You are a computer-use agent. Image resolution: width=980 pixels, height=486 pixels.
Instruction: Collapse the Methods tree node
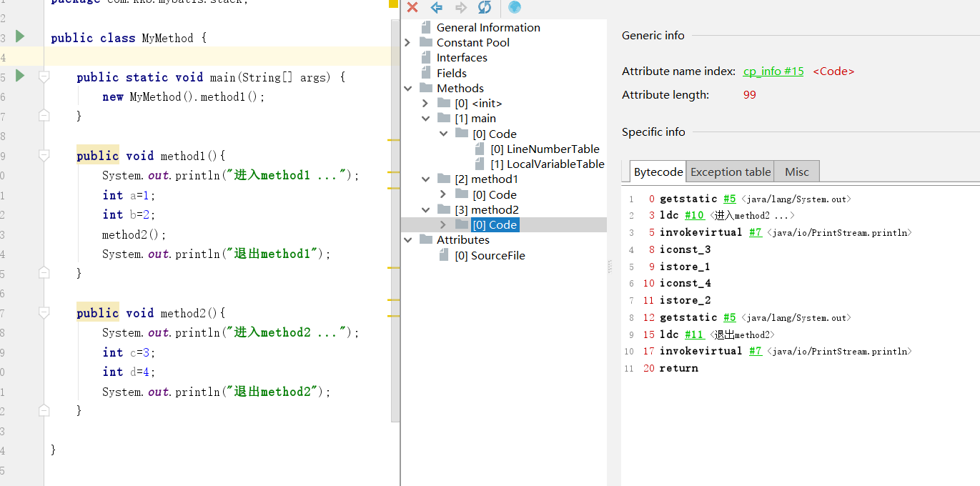pyautogui.click(x=407, y=88)
